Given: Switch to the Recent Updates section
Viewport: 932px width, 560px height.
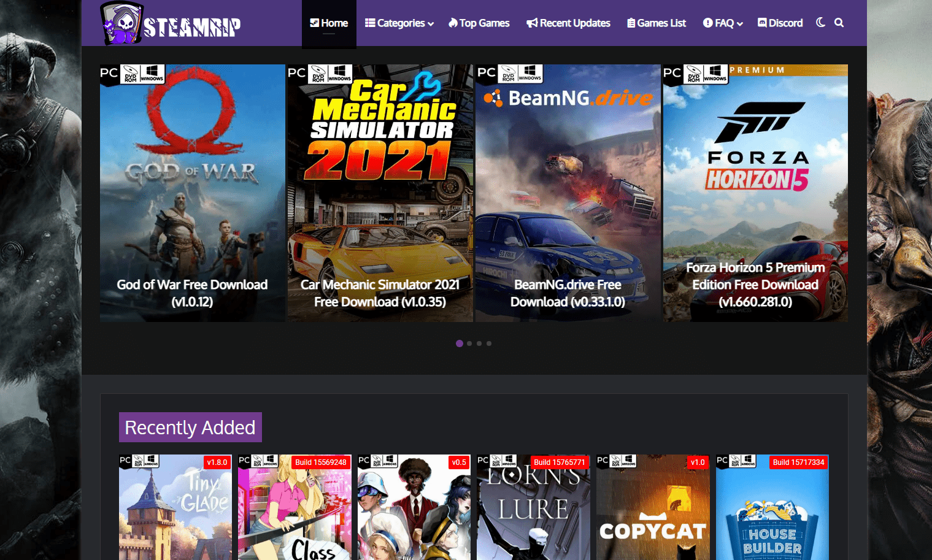Looking at the screenshot, I should [568, 23].
